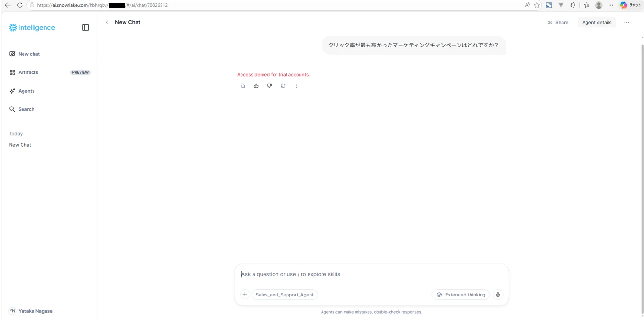The width and height of the screenshot is (644, 320).
Task: Click the PREVIEW badge beside Artifacts
Action: (80, 72)
